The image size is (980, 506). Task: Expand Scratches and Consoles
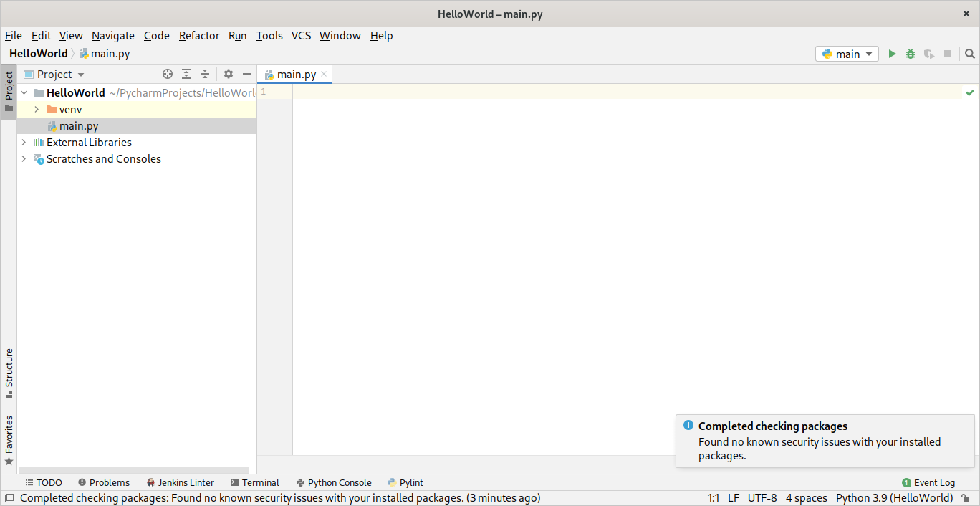(x=24, y=158)
